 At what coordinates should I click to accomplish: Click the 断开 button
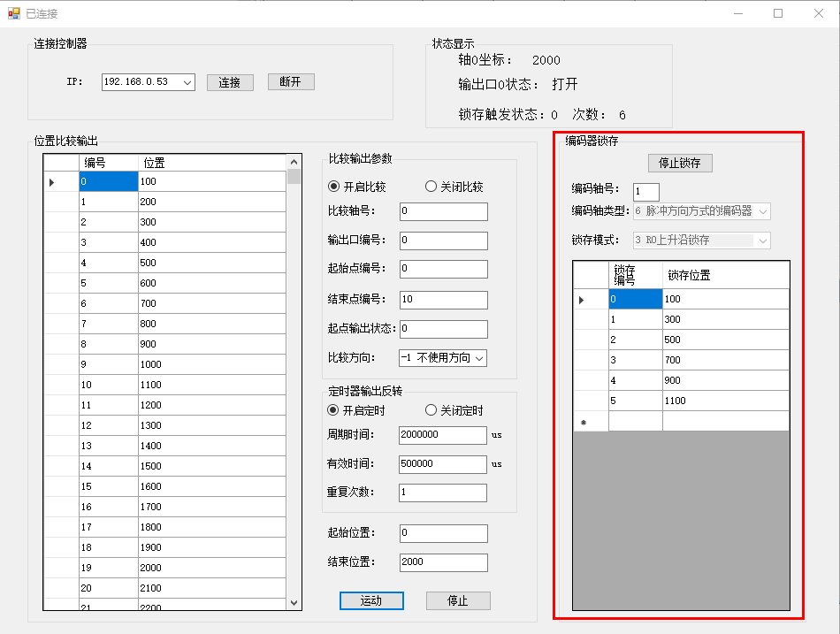click(291, 82)
